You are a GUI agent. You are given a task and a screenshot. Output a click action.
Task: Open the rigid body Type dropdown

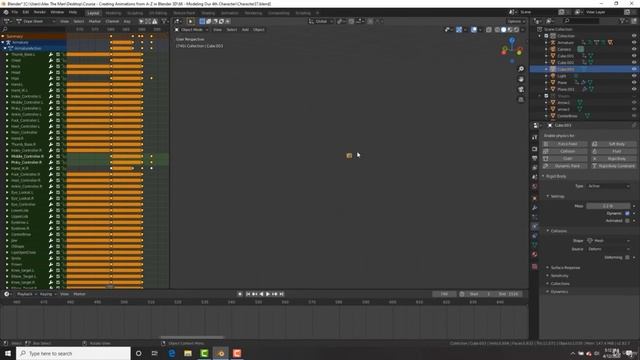[x=609, y=186]
